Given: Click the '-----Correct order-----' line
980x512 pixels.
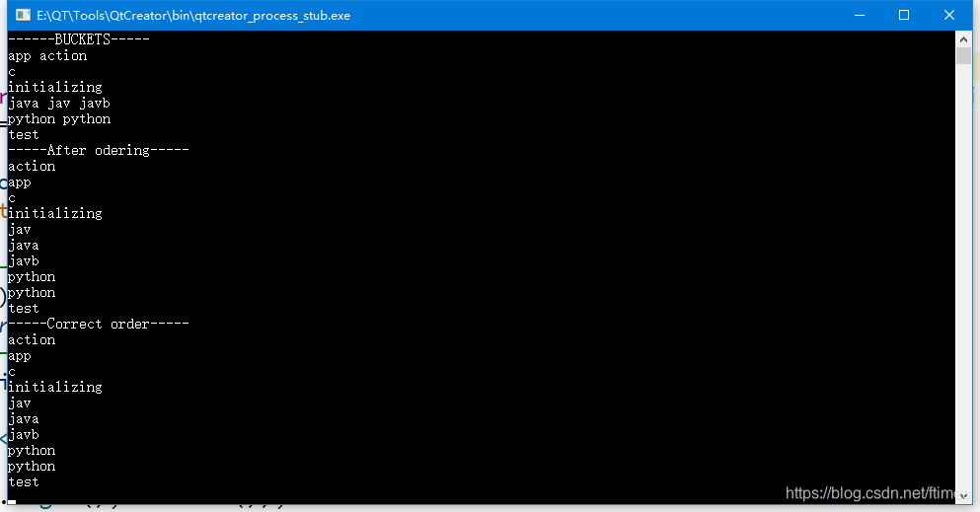Looking at the screenshot, I should [99, 324].
